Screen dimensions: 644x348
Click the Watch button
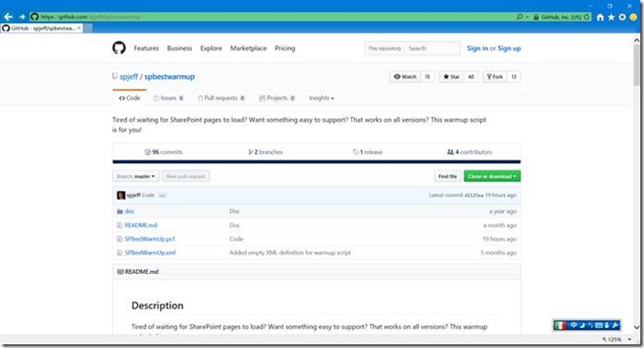405,77
